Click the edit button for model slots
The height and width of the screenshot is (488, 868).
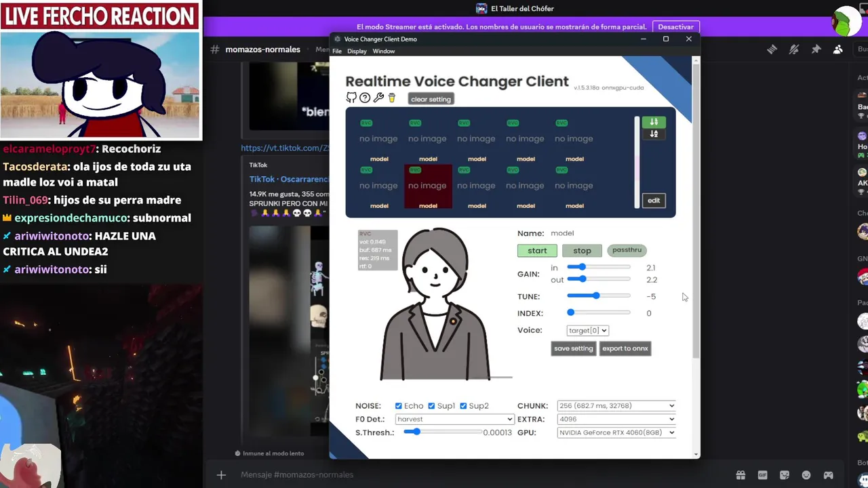pyautogui.click(x=654, y=201)
